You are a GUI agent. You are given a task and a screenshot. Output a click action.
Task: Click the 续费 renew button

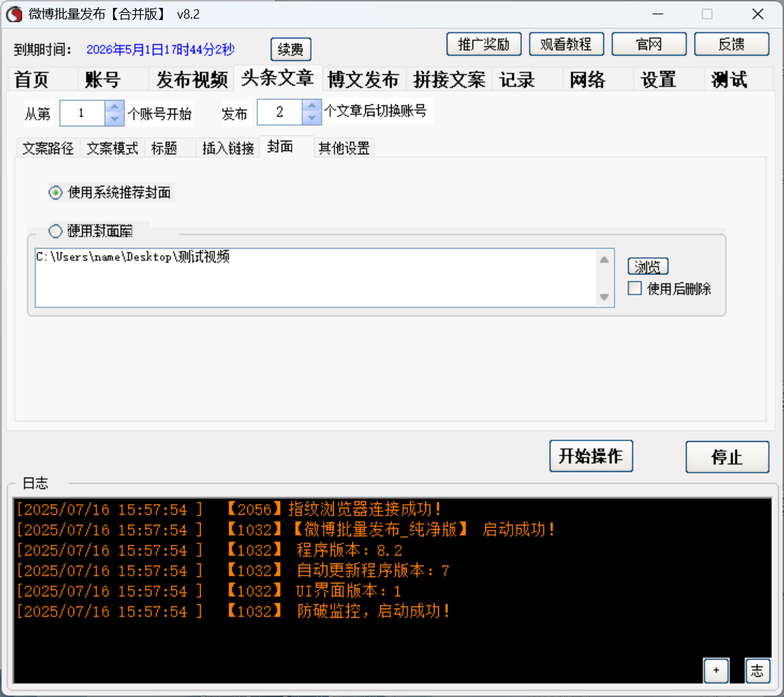click(290, 49)
